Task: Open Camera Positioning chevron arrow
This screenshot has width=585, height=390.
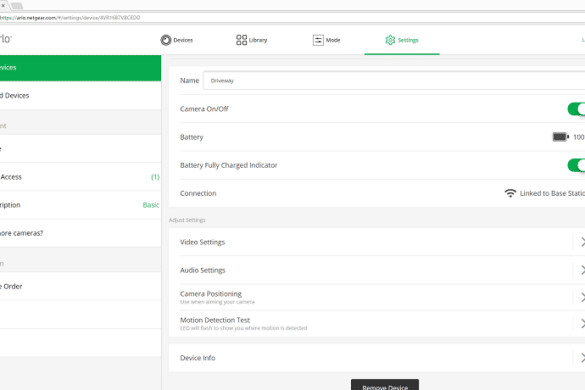Action: click(x=582, y=297)
